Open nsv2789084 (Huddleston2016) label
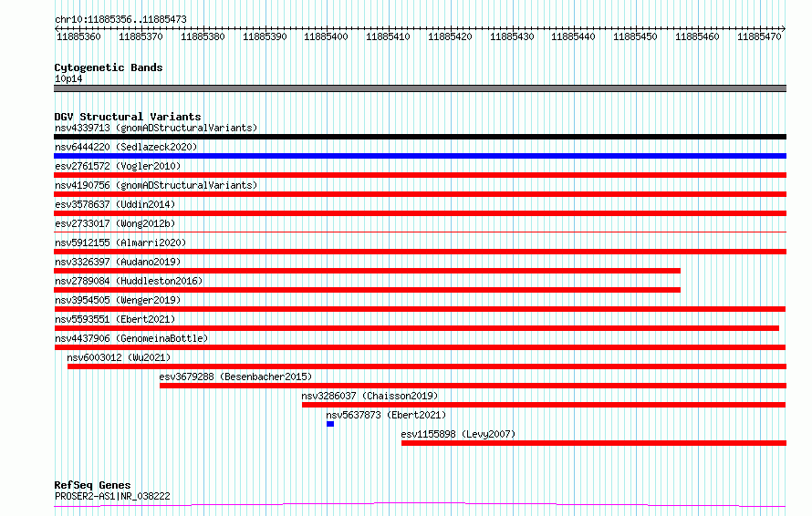 point(129,281)
